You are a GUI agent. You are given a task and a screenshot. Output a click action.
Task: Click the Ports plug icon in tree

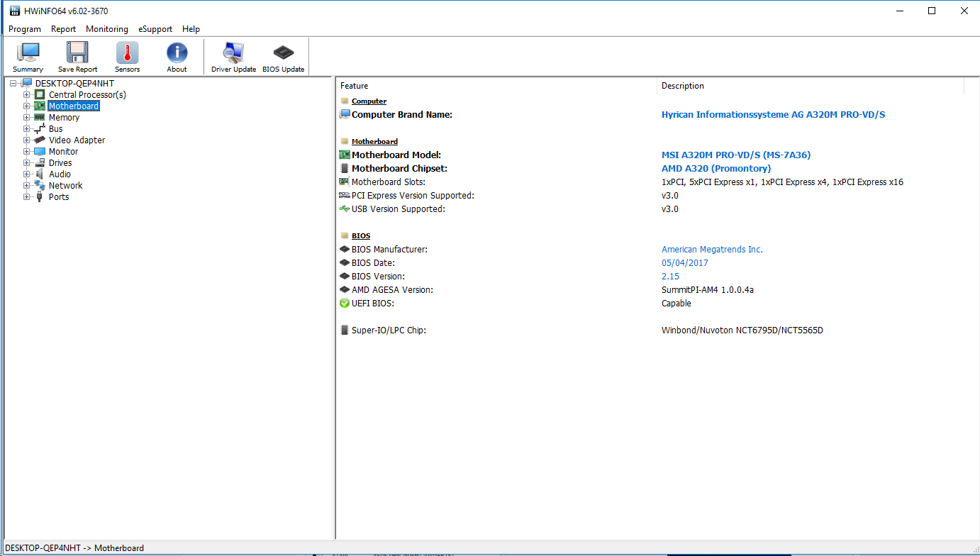[x=40, y=196]
